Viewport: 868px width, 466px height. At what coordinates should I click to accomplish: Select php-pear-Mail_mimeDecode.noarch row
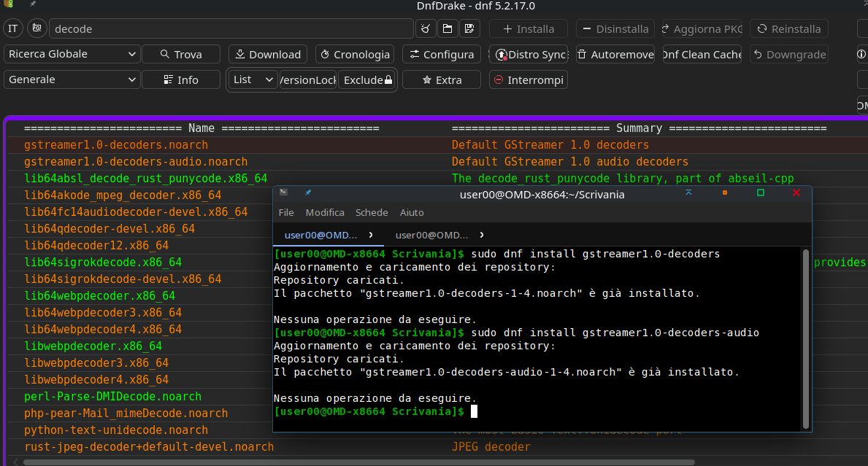(x=126, y=413)
